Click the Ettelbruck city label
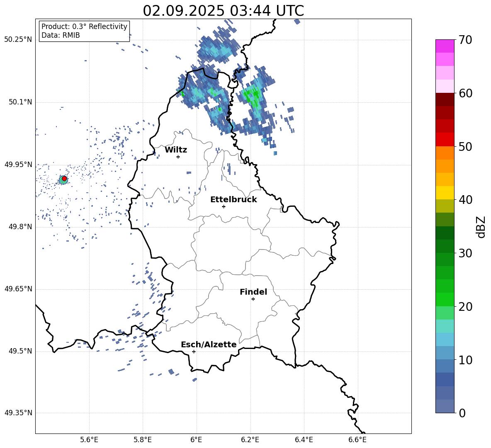Image resolution: width=491 pixels, height=448 pixels. 233,200
